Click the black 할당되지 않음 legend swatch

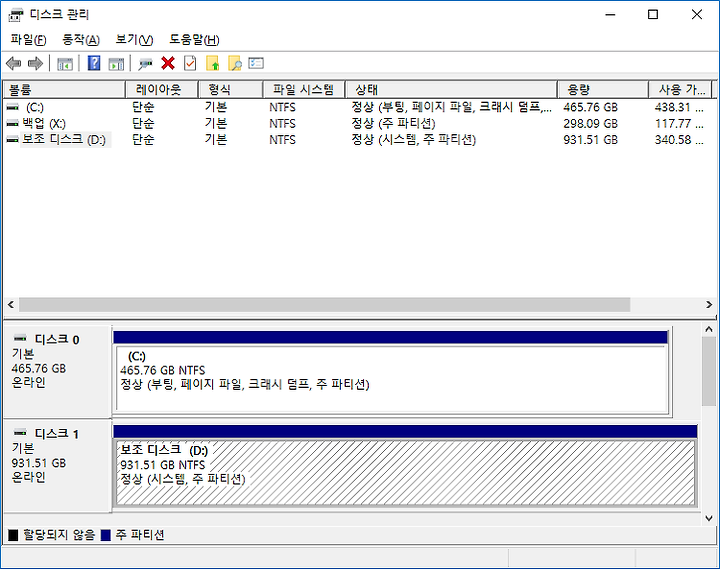tap(13, 535)
